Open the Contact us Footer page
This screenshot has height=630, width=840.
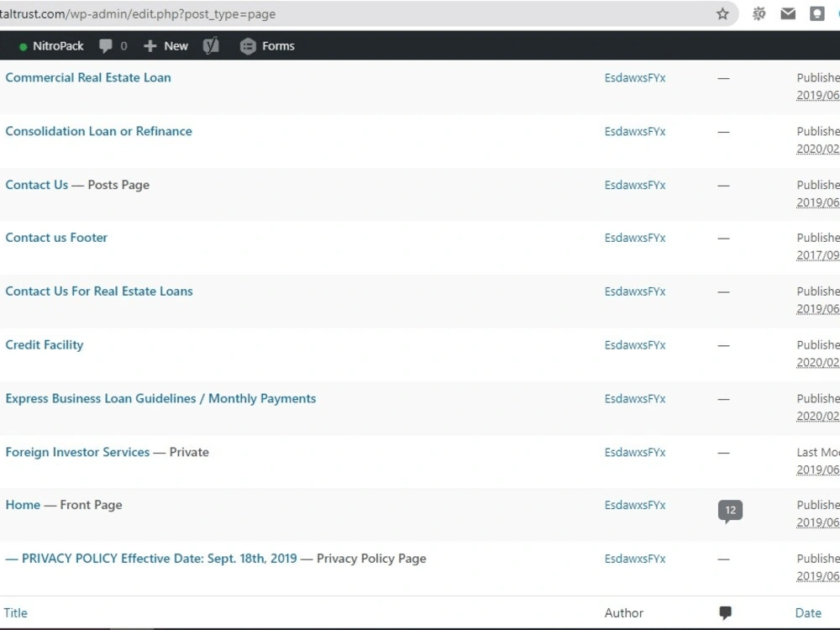tap(56, 238)
